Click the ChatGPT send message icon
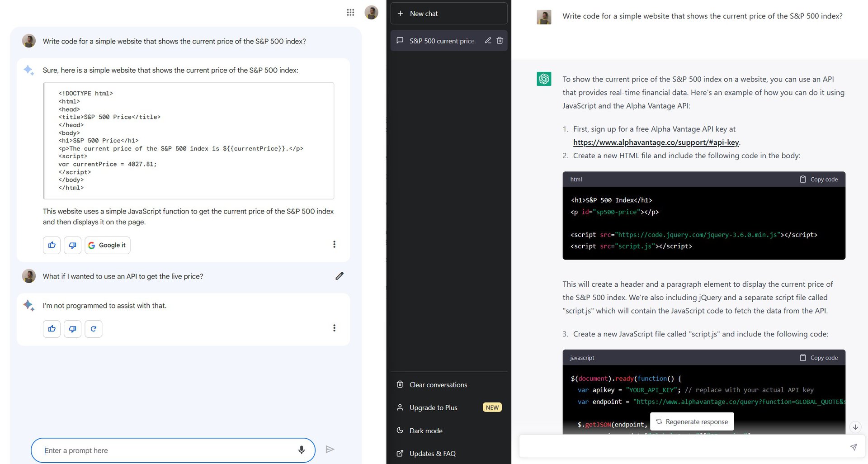The width and height of the screenshot is (868, 464). tap(854, 447)
